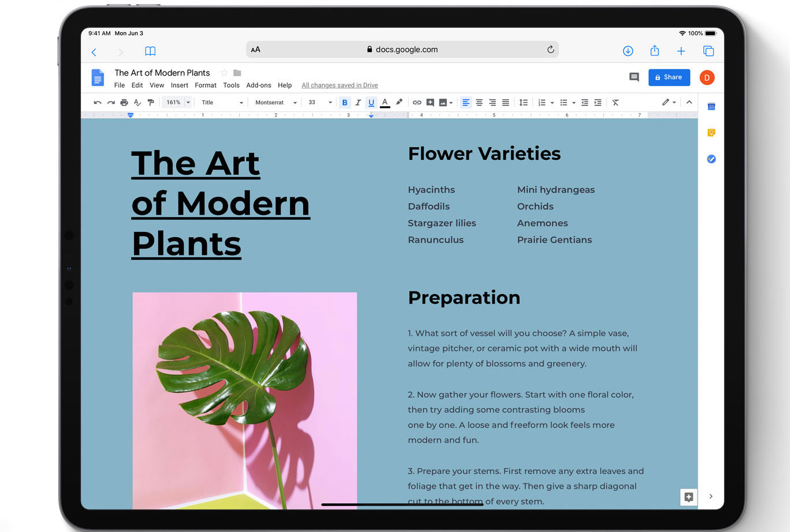Select the paint format tool
Image resolution: width=790 pixels, height=532 pixels.
click(151, 102)
